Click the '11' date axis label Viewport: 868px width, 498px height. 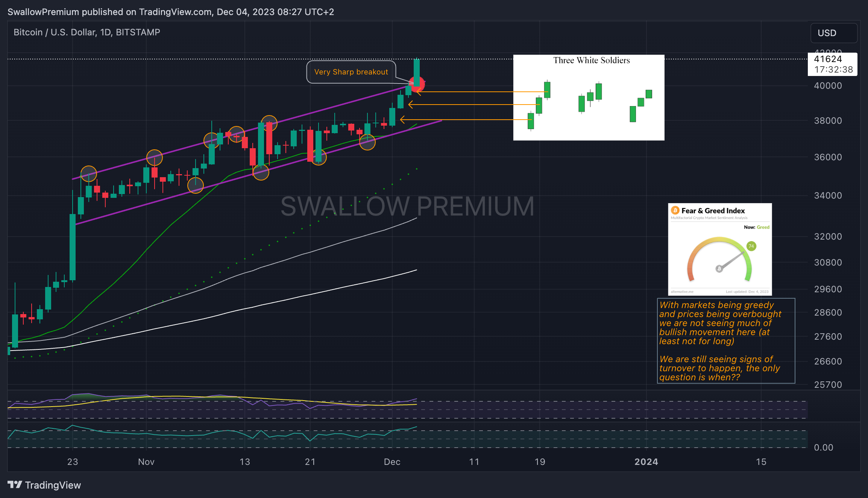[x=474, y=462]
